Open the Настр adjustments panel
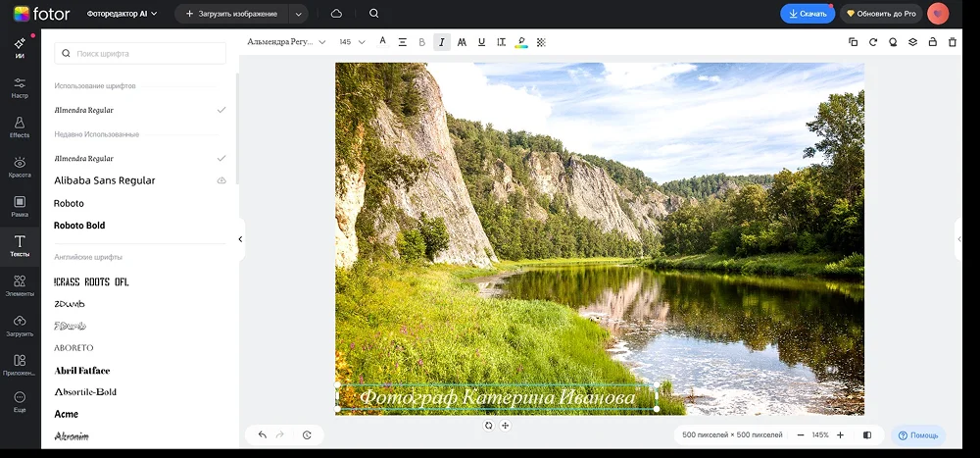Viewport: 980px width, 458px height. [x=20, y=88]
